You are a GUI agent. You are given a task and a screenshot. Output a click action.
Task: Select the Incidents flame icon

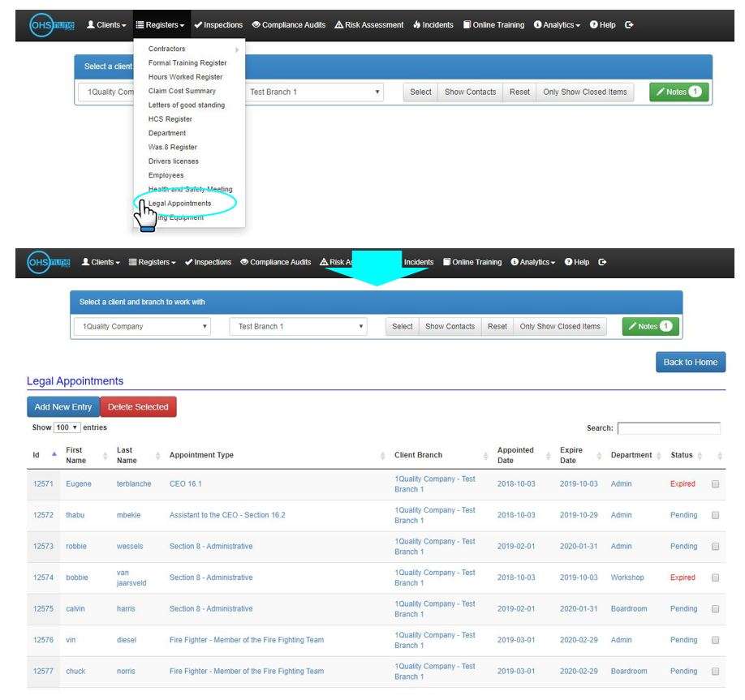click(416, 24)
